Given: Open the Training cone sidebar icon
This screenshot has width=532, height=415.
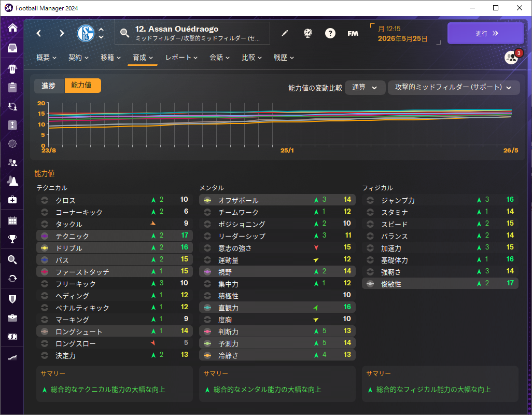Looking at the screenshot, I should (12, 181).
